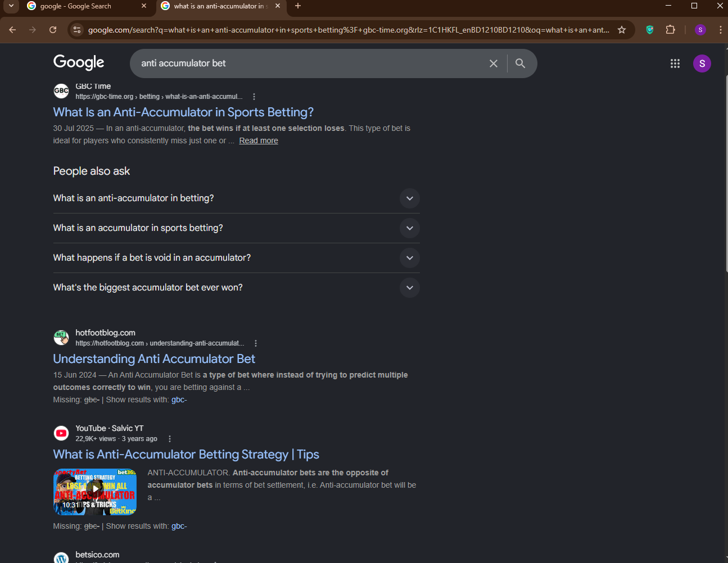Open the Google apps grid
This screenshot has width=728, height=563.
pyautogui.click(x=675, y=63)
